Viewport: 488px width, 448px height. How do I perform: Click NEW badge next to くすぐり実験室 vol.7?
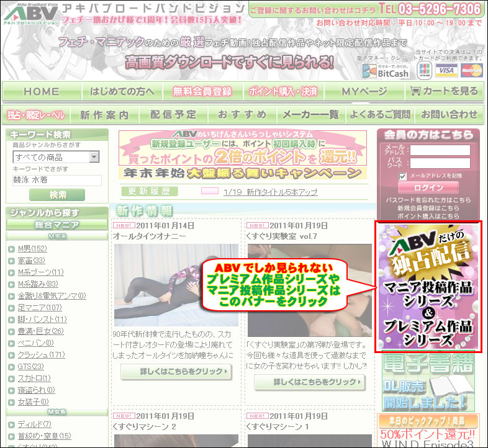258,225
